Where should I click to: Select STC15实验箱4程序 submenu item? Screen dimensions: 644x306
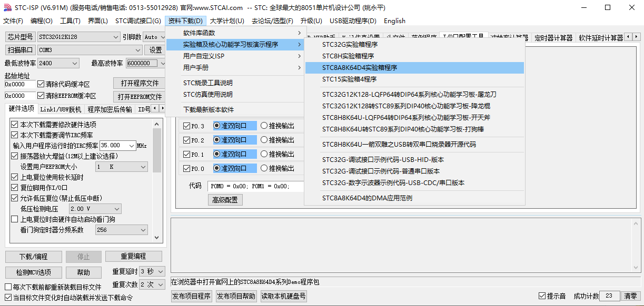414,79
